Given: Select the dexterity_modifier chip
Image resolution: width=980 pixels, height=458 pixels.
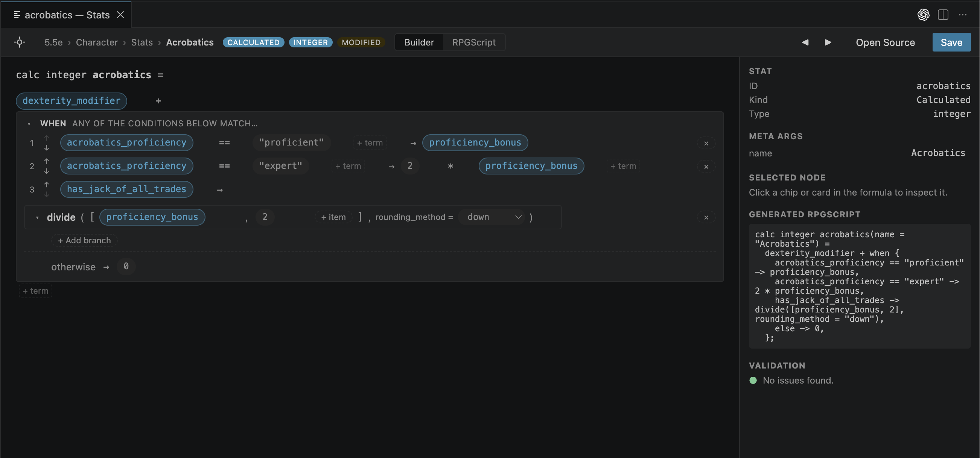Looking at the screenshot, I should (x=71, y=101).
